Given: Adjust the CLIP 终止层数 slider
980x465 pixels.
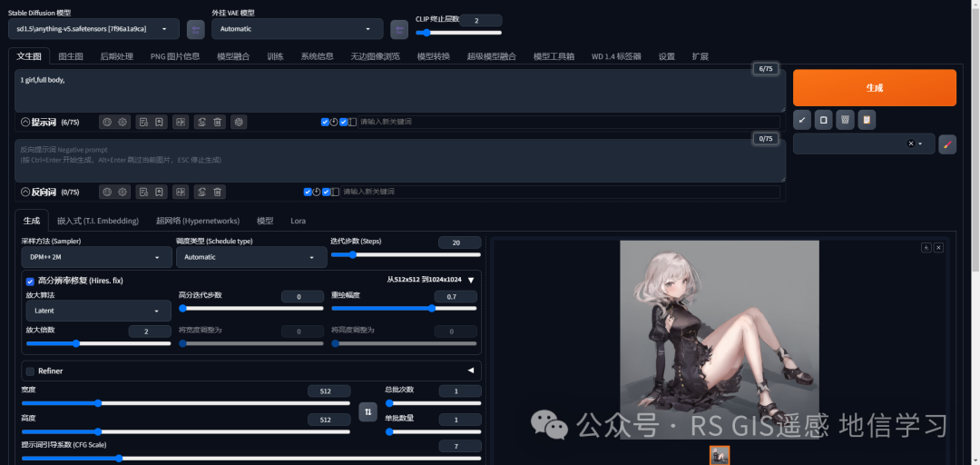Looking at the screenshot, I should click(459, 33).
